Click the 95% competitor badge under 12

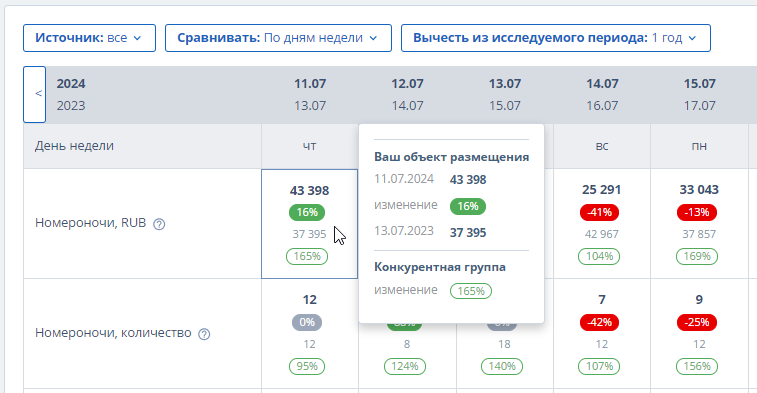click(x=307, y=366)
